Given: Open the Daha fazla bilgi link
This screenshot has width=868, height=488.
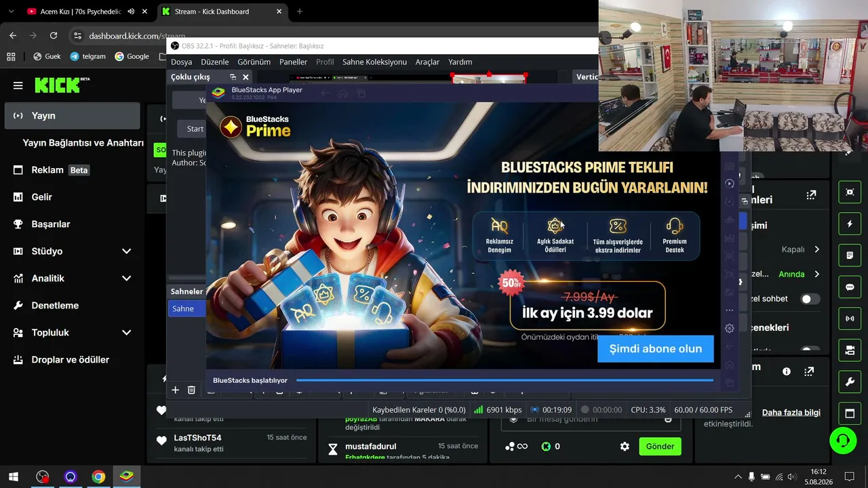Looking at the screenshot, I should tap(791, 413).
